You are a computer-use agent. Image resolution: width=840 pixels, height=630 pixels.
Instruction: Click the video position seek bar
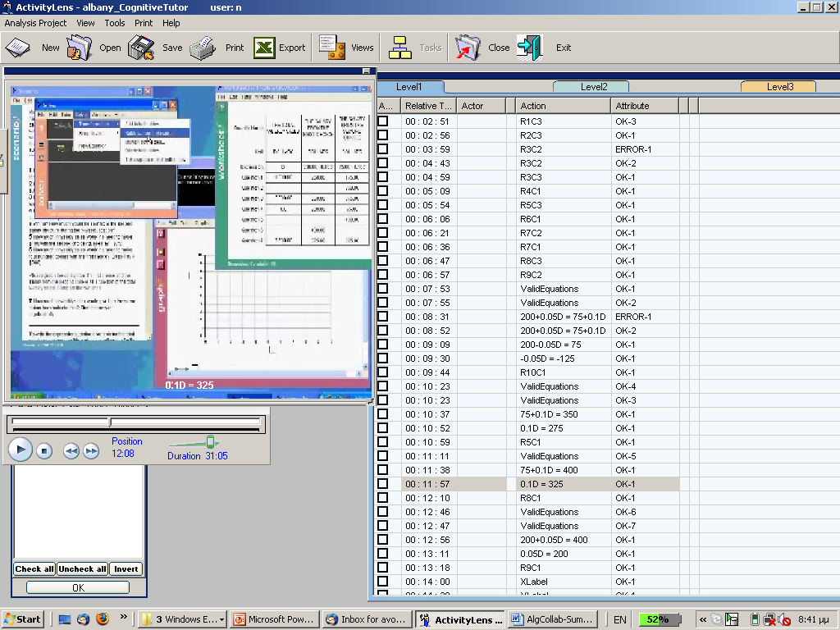(135, 422)
